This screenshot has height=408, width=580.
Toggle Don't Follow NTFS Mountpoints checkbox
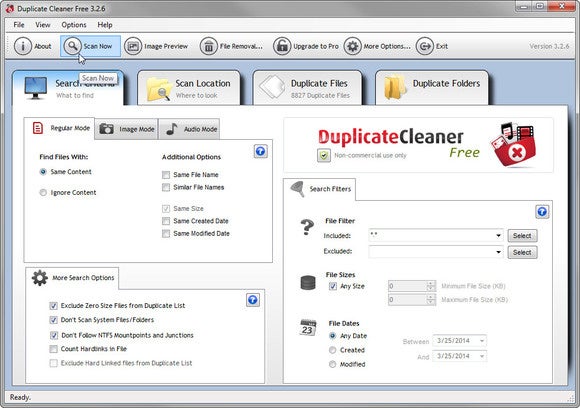tap(54, 335)
